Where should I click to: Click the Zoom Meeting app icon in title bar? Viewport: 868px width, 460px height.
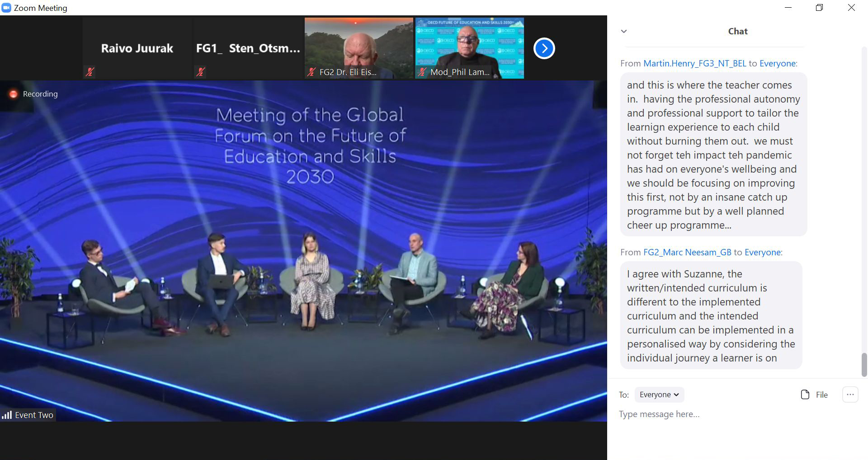[6, 8]
